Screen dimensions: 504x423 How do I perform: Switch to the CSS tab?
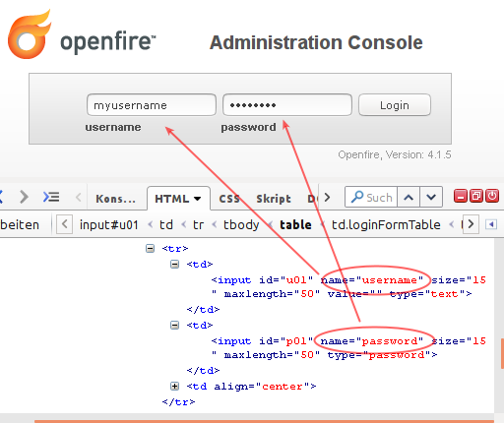(229, 199)
